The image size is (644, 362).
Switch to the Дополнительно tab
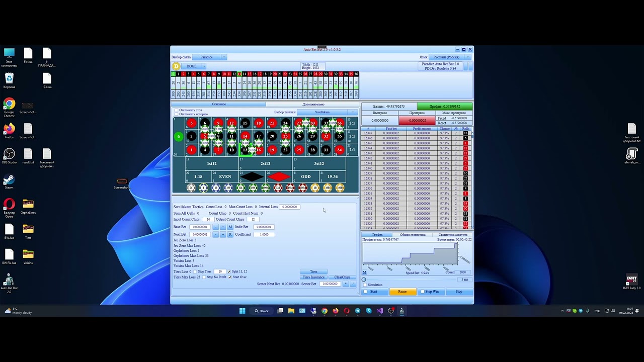click(x=313, y=104)
